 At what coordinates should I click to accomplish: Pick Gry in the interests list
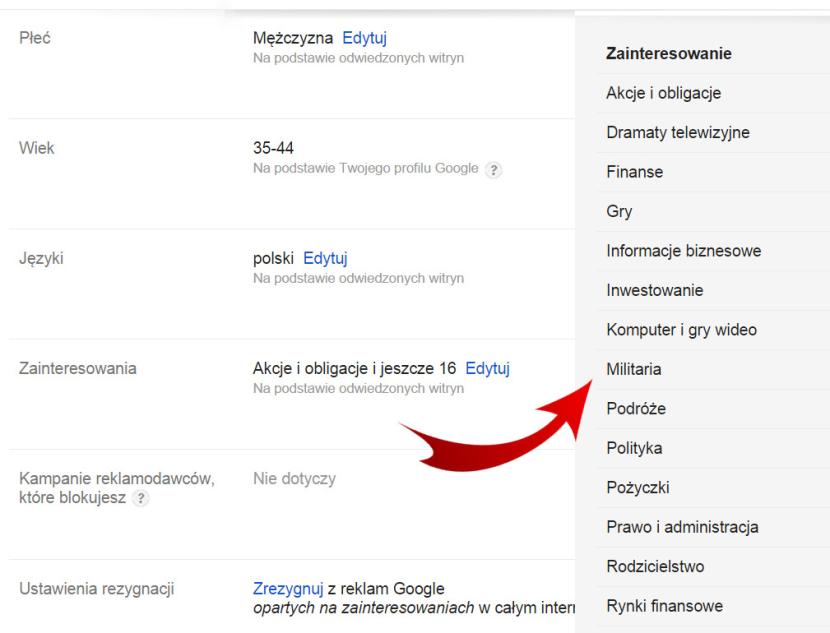619,212
